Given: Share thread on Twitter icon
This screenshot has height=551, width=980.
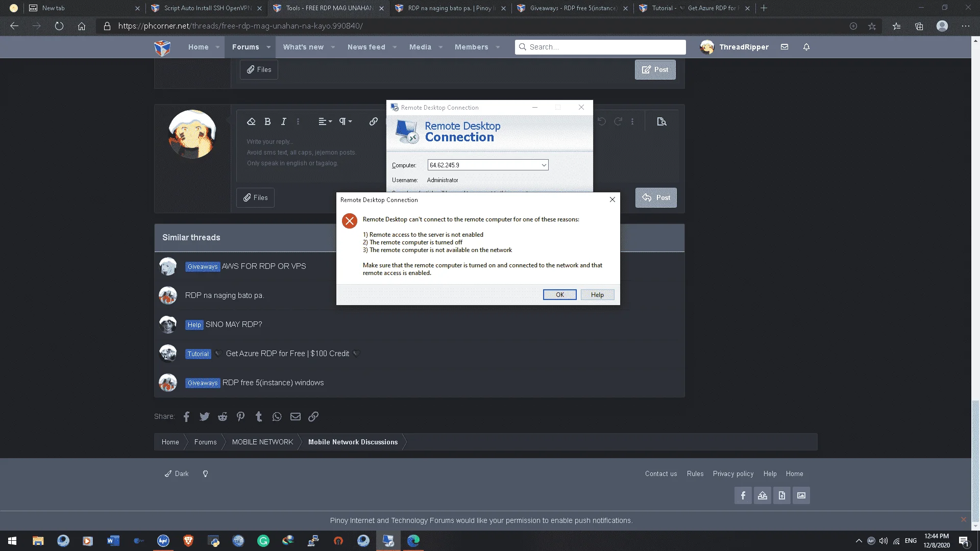Looking at the screenshot, I should pyautogui.click(x=204, y=417).
